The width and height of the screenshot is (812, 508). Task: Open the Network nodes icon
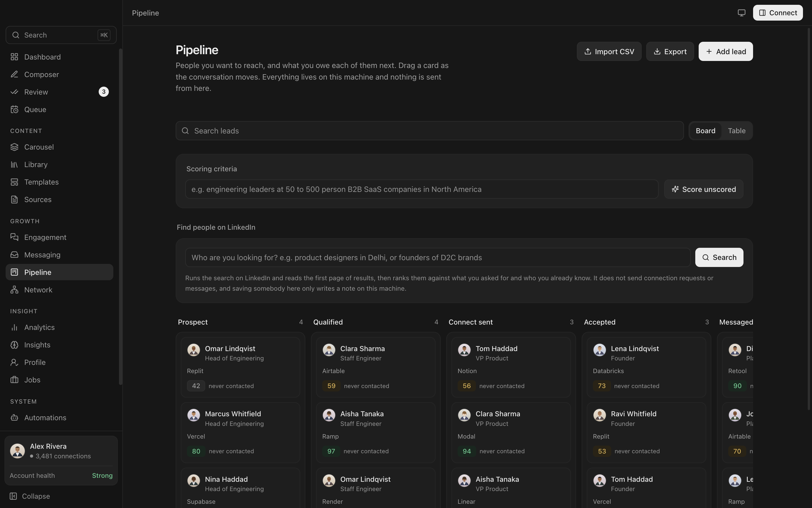click(x=14, y=290)
